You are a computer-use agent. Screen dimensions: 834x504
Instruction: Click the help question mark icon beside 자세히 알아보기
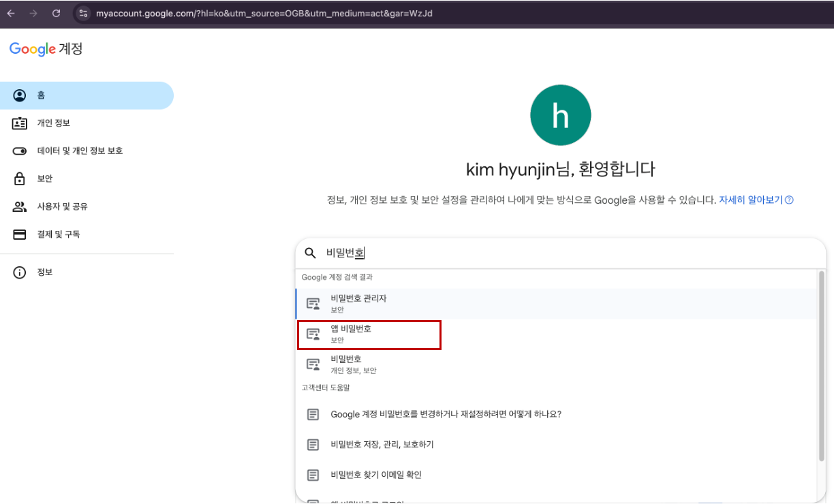pos(789,200)
